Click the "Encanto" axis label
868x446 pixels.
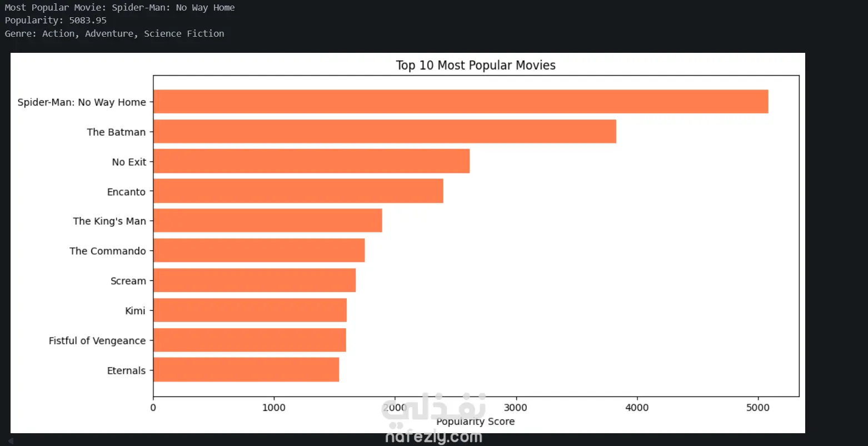(x=126, y=192)
